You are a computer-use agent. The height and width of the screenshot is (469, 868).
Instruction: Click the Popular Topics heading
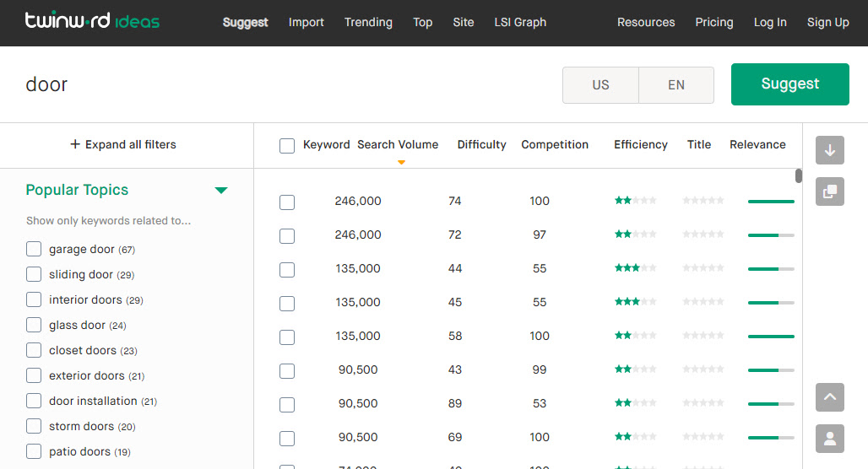point(77,190)
